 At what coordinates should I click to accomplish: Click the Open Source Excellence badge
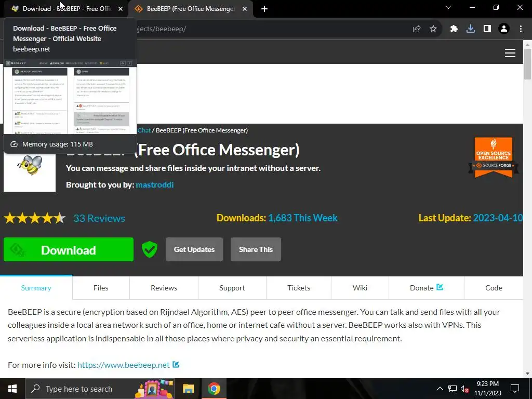coord(494,157)
